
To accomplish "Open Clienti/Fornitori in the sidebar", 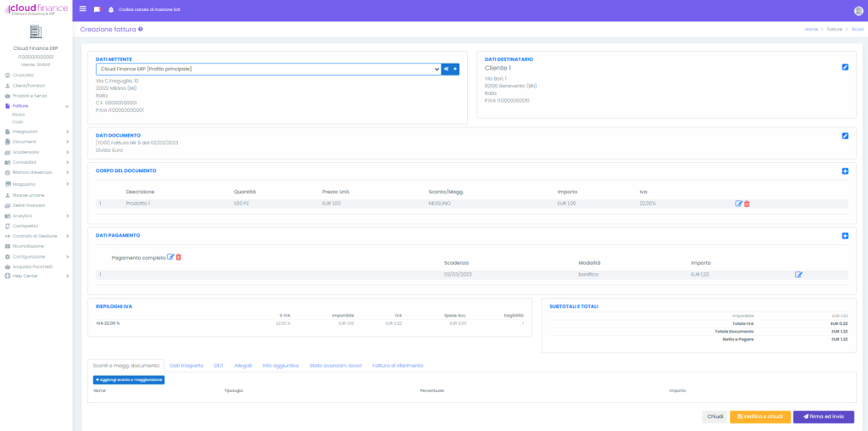I will [29, 86].
